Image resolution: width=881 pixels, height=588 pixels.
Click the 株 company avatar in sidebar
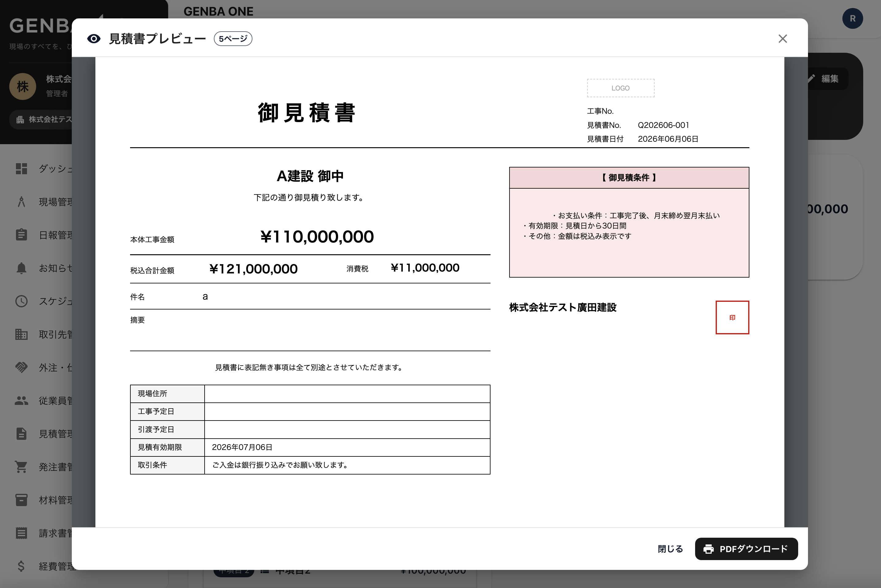click(22, 86)
